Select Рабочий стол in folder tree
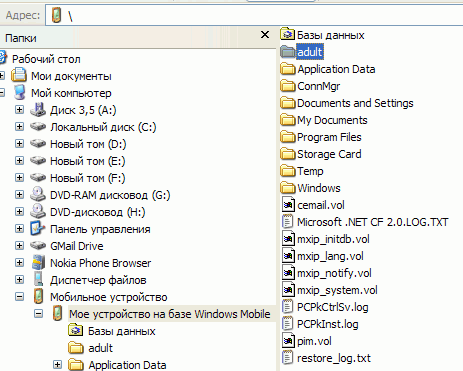 click(46, 59)
